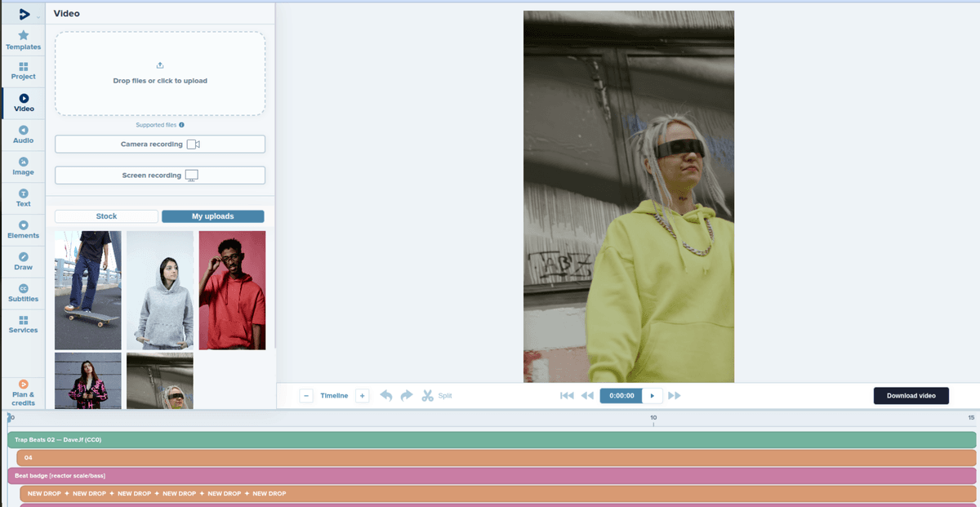Select the visor woman upload thumbnail

160,380
